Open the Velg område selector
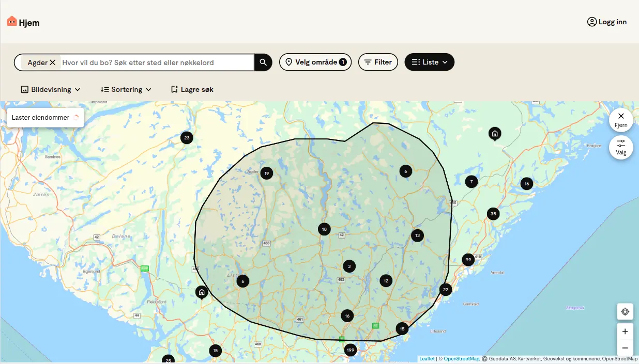This screenshot has height=364, width=639. [315, 62]
